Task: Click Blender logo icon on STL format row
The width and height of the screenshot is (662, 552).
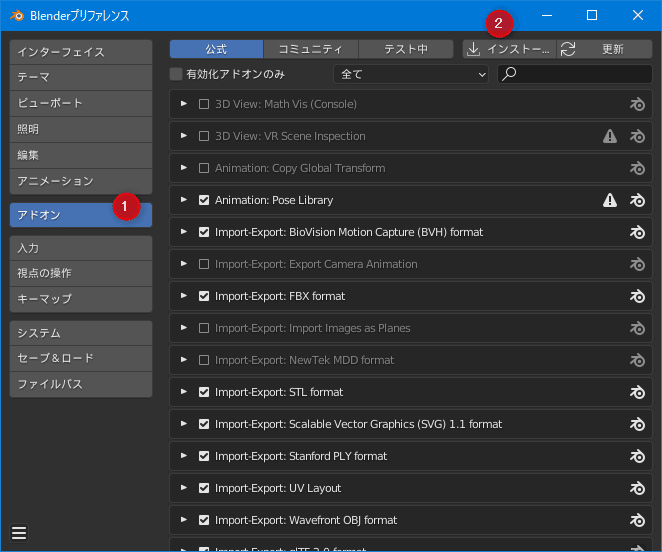Action: coord(637,392)
